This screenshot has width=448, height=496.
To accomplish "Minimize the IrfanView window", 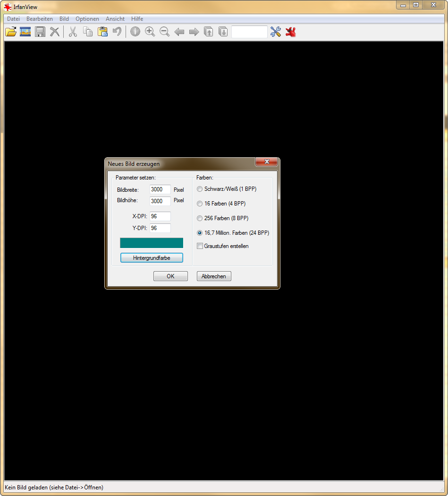I will tap(403, 5).
